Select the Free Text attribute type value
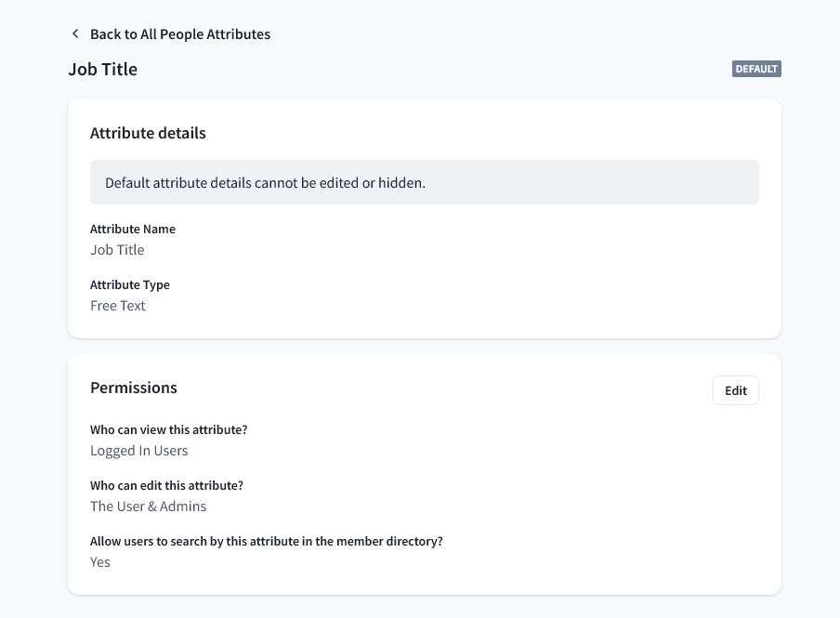The width and height of the screenshot is (840, 618). click(118, 306)
